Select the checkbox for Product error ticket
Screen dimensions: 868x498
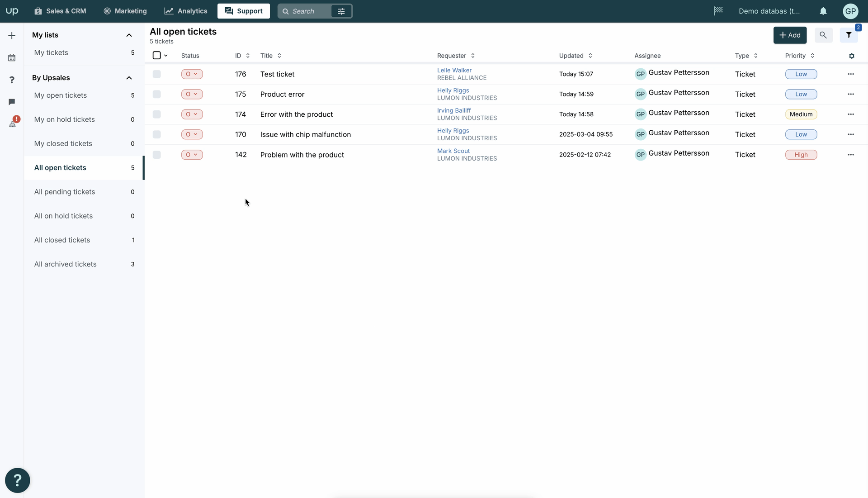coord(157,94)
